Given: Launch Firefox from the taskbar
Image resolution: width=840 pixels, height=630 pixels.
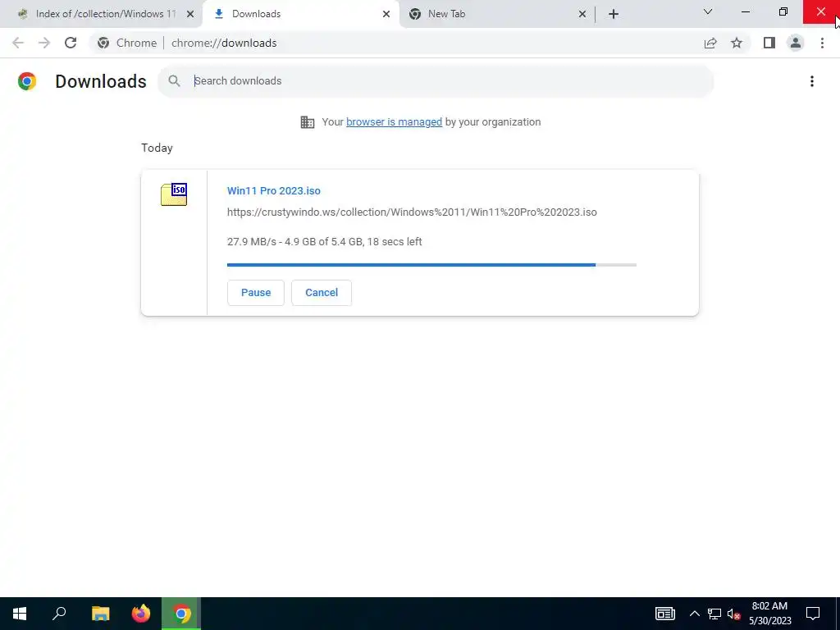Looking at the screenshot, I should pyautogui.click(x=141, y=614).
